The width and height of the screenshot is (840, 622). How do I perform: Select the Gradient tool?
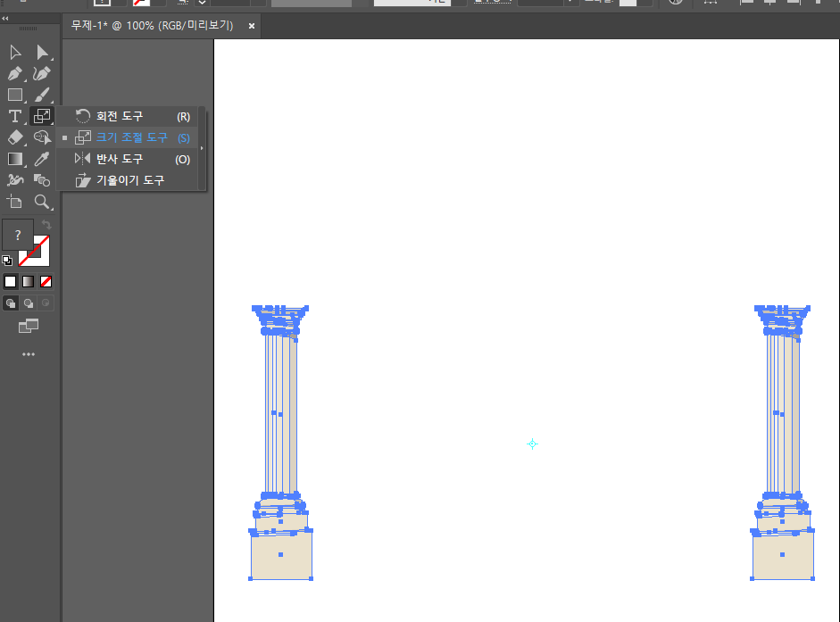[15, 159]
